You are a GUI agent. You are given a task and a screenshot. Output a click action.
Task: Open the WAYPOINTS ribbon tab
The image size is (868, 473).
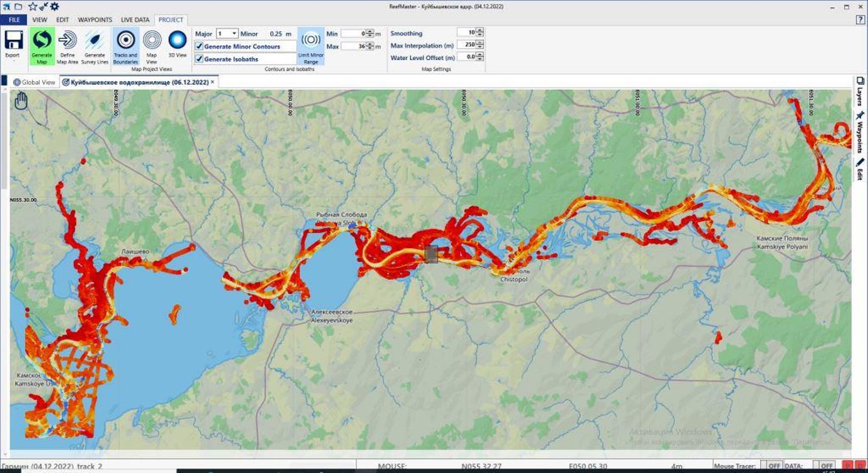coord(95,20)
